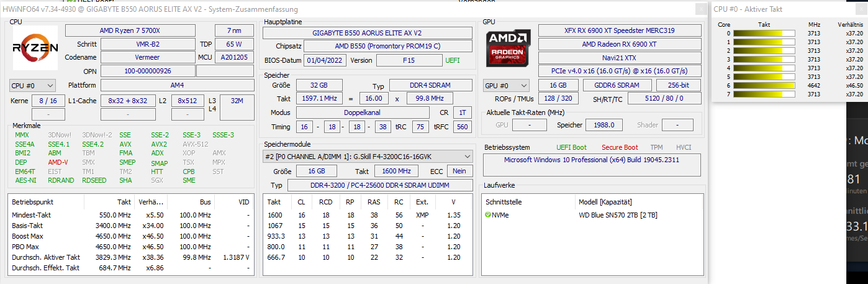868x284 pixels.
Task: Select the 666.7 memory timing row
Action: (366, 257)
